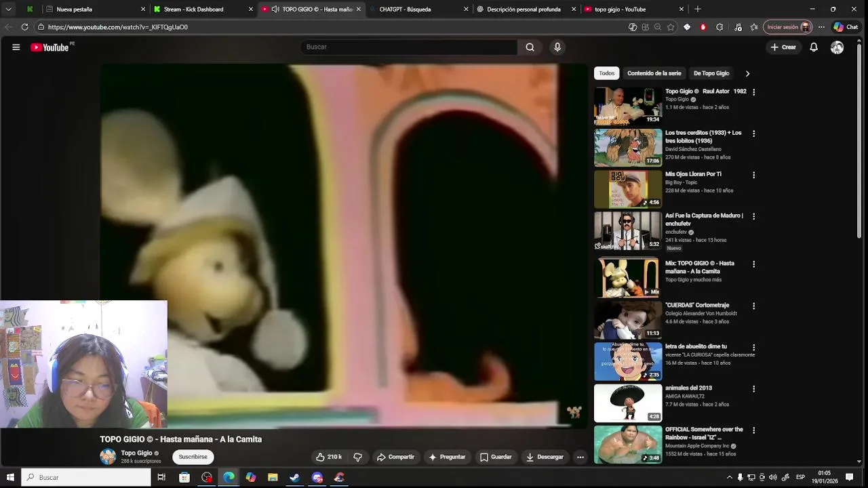This screenshot has height=488, width=868.
Task: Open YouTube notifications bell
Action: click(814, 47)
